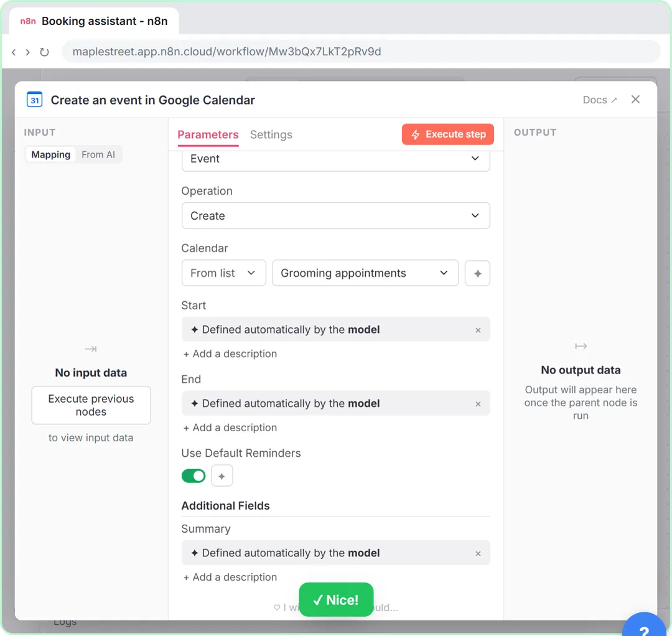
Task: Click the Nice! confirmation toast
Action: pos(336,599)
